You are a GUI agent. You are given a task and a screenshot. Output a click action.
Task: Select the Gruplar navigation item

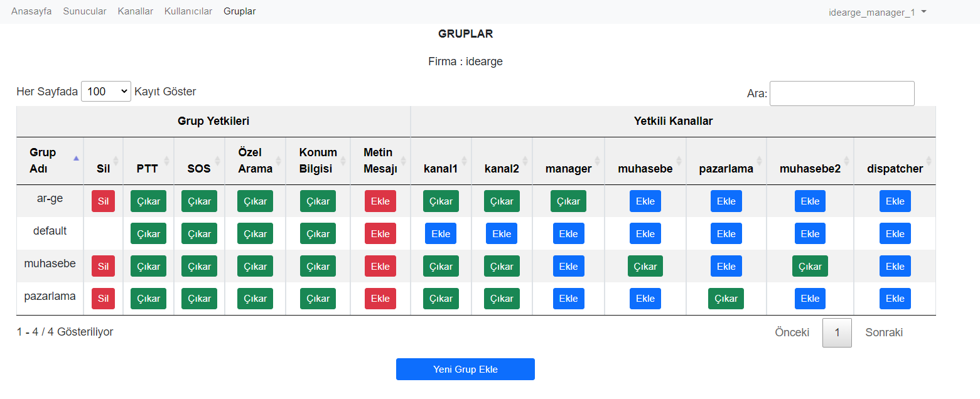coord(240,11)
